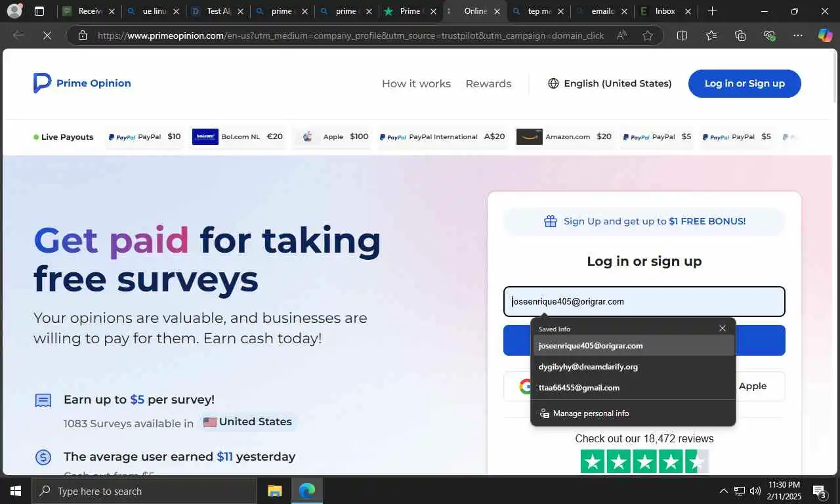View site information lock icon
Viewport: 840px width, 504px height.
[83, 35]
